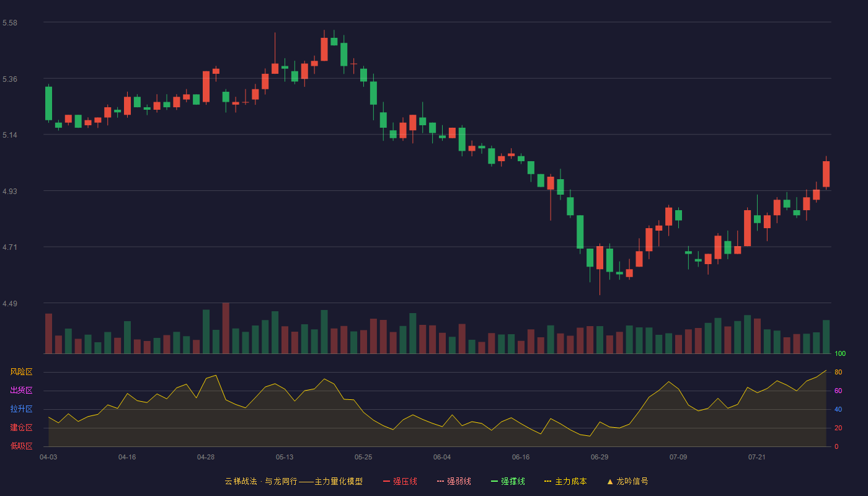The height and width of the screenshot is (496, 868).
Task: Click the blue 40 indicator axis value
Action: coord(838,409)
